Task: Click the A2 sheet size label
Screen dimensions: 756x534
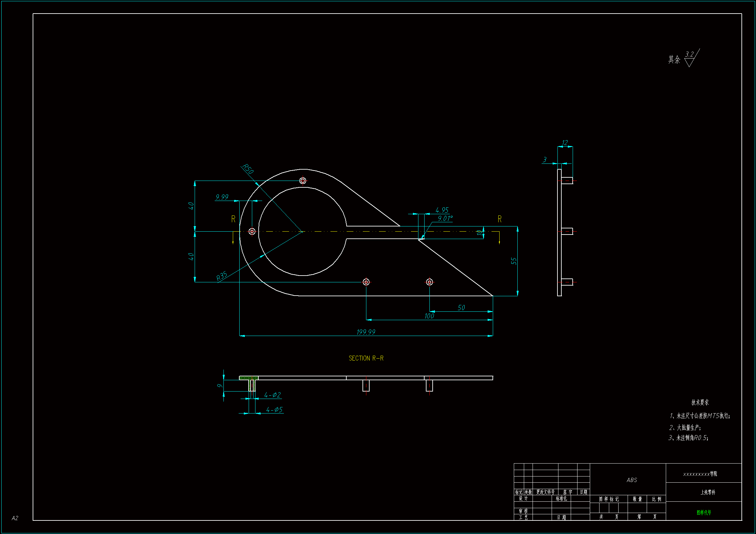Action: coord(15,518)
